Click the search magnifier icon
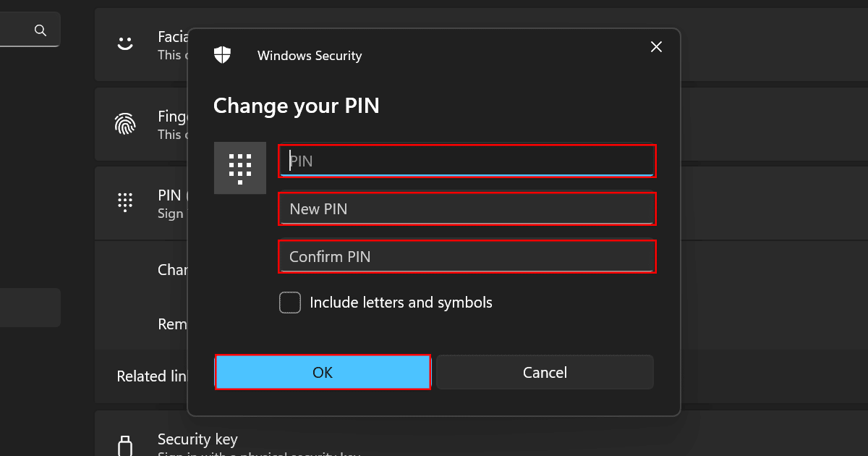 tap(41, 30)
